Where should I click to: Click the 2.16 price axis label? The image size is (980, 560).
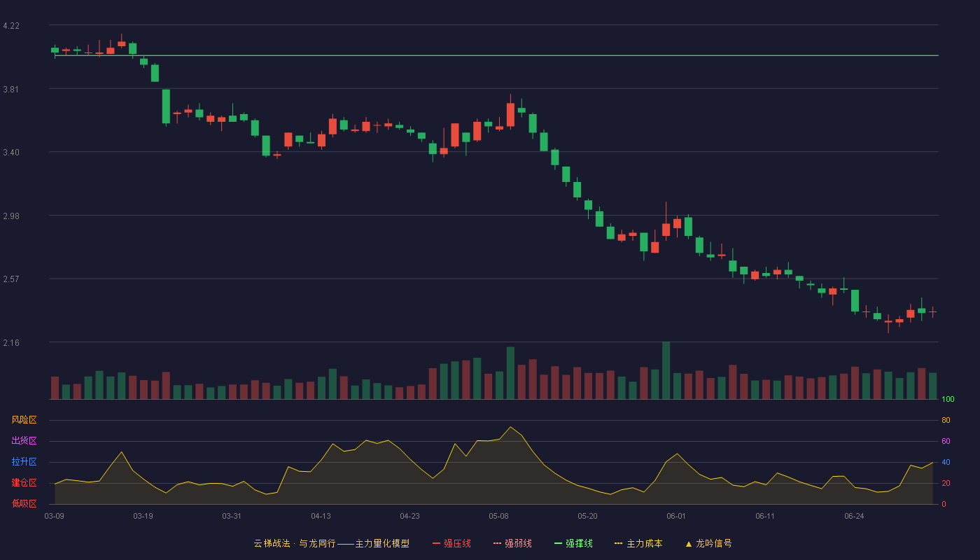(x=11, y=342)
